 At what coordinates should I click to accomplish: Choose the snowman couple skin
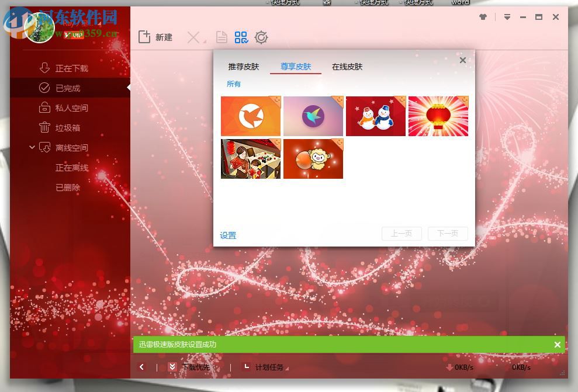375,116
